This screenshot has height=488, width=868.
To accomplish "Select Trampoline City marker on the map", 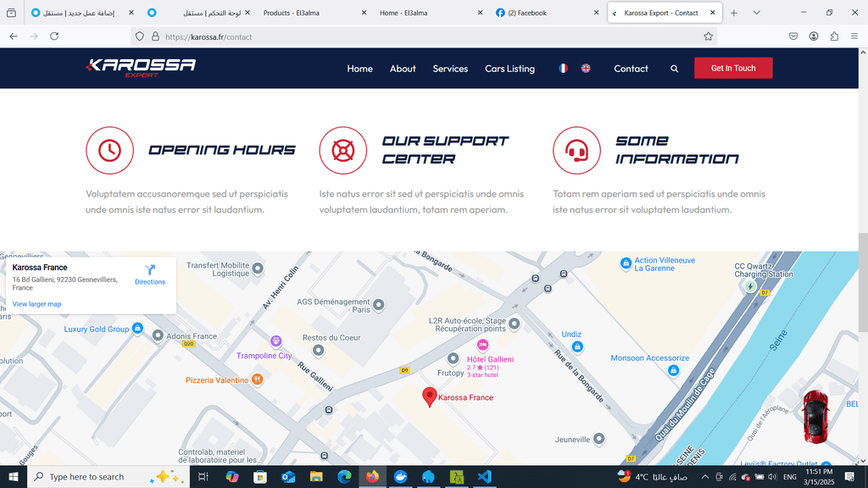I will (275, 341).
